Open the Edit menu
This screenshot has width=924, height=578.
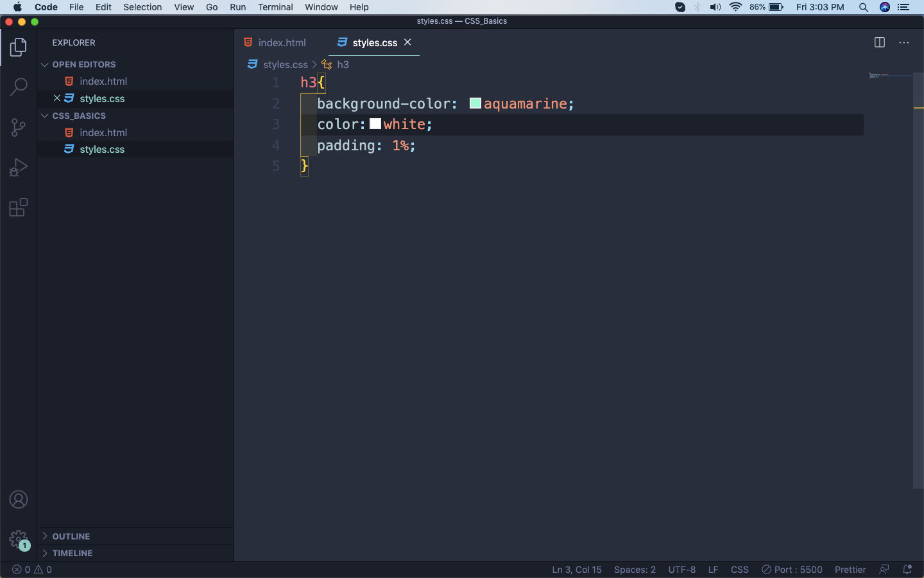point(103,7)
